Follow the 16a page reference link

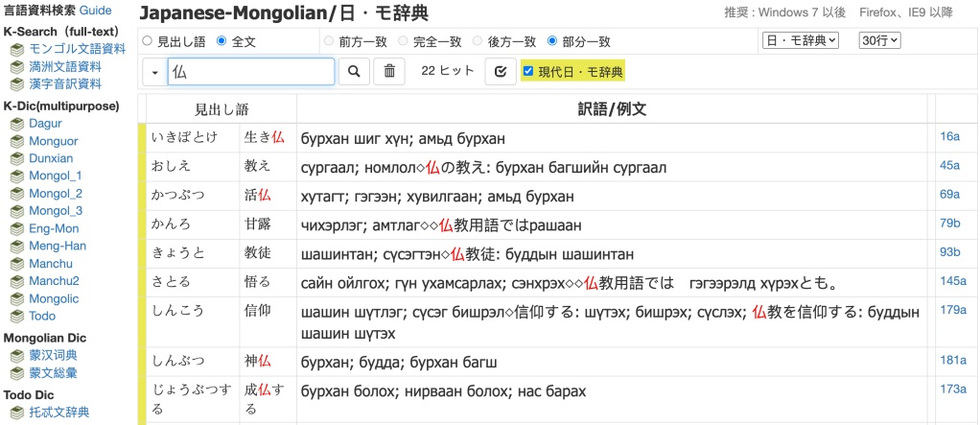pyautogui.click(x=949, y=136)
